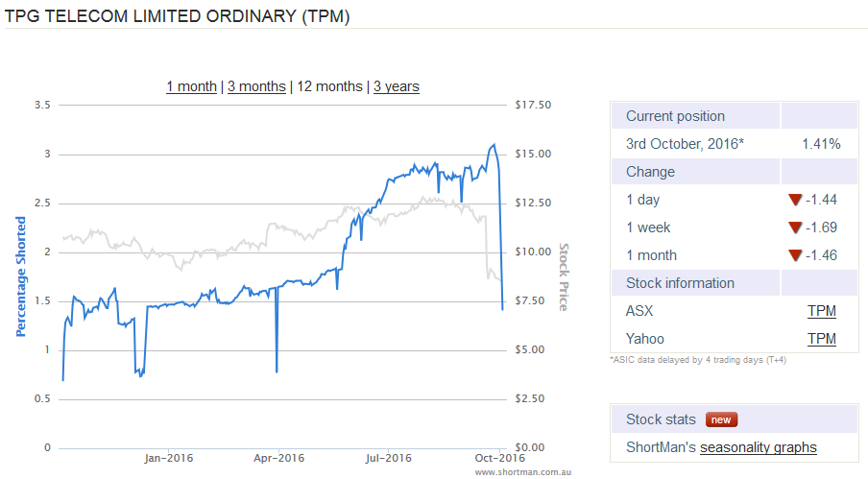This screenshot has width=868, height=479.
Task: Click the $5.00 price axis label
Action: [530, 349]
